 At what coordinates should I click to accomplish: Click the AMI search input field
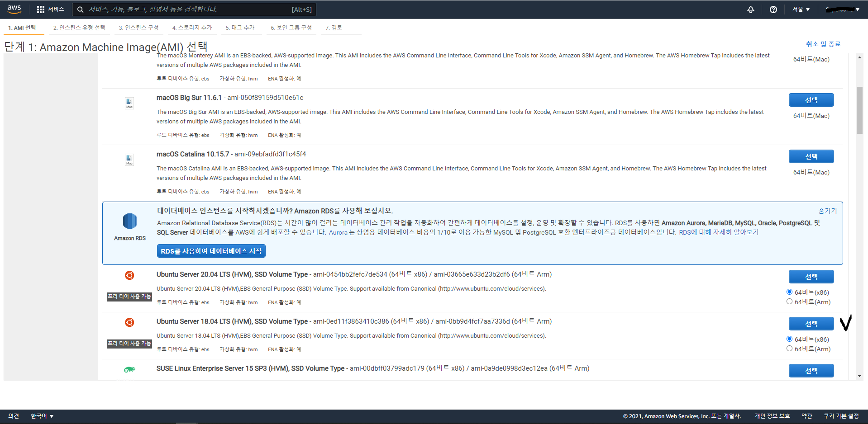pyautogui.click(x=194, y=9)
